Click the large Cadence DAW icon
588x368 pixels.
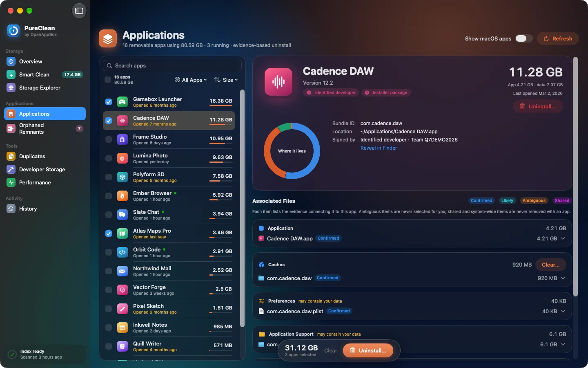click(x=278, y=82)
